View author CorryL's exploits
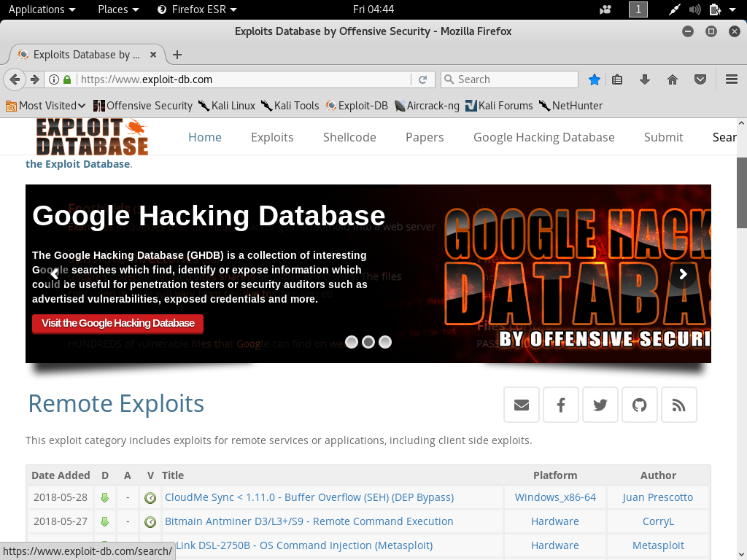 (x=658, y=522)
